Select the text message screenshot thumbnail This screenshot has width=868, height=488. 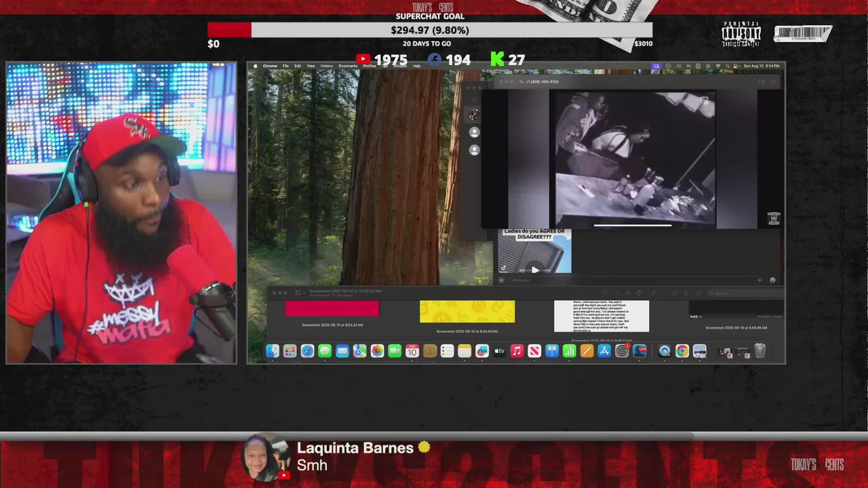tap(601, 316)
